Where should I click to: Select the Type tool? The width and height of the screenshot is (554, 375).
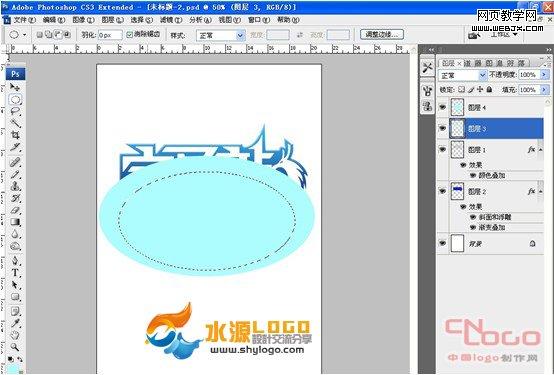[15, 273]
